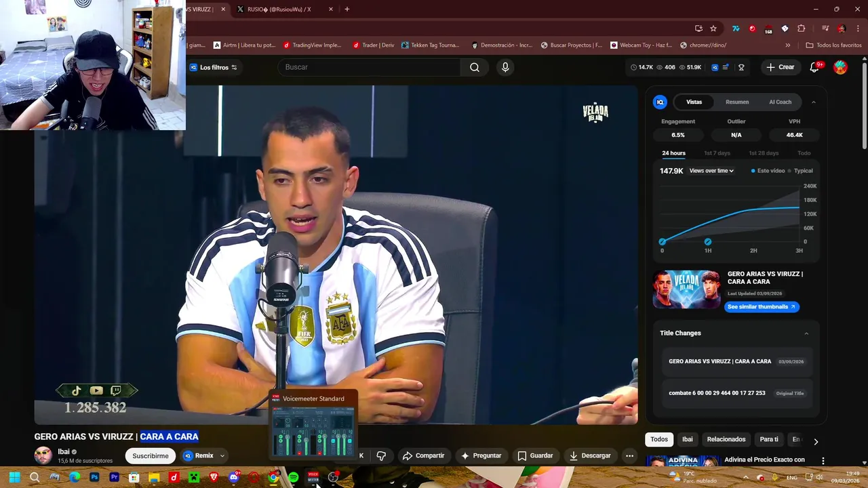
Task: Activate voice search microphone icon
Action: 505,67
